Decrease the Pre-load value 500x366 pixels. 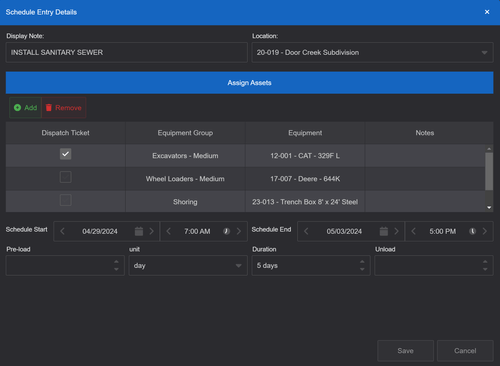(x=116, y=269)
